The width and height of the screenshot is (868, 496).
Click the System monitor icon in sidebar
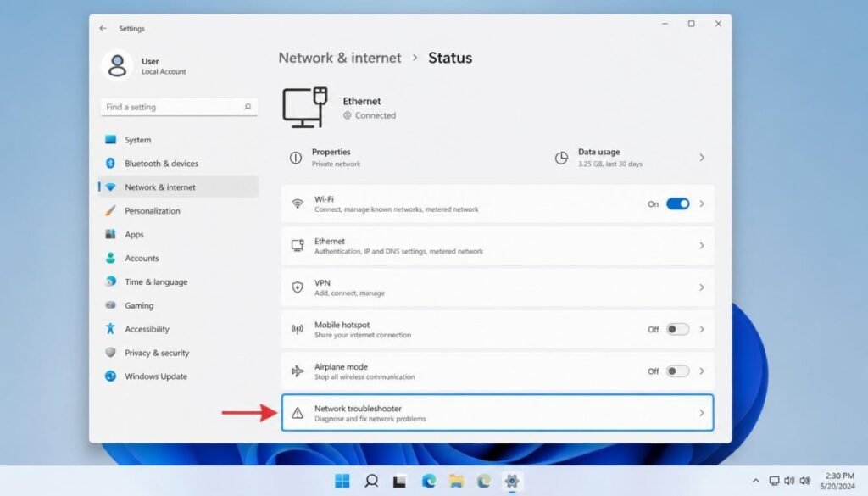click(x=111, y=140)
